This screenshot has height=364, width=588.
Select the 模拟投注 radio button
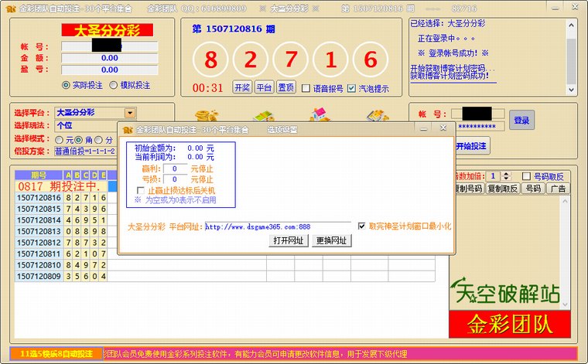coord(114,85)
